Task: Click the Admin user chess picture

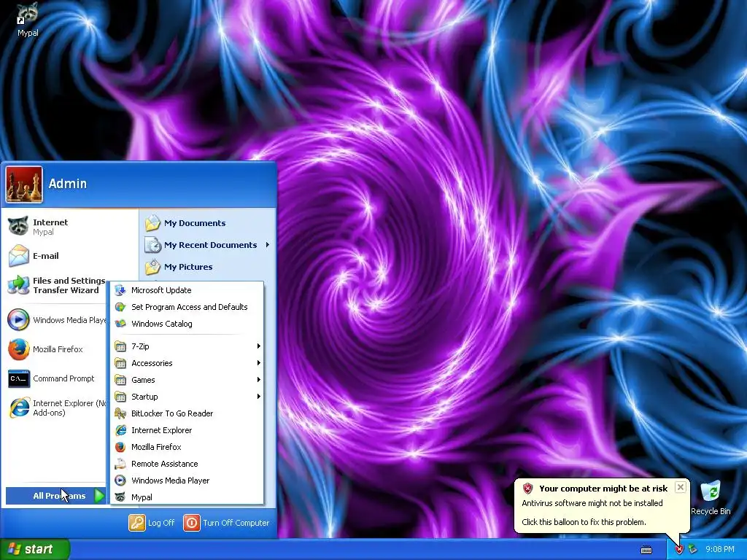Action: (24, 184)
